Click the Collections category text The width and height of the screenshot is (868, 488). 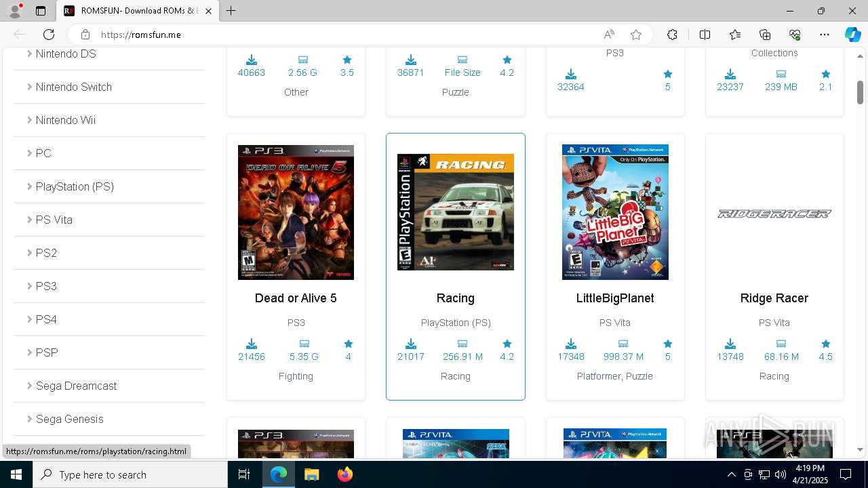pyautogui.click(x=774, y=53)
